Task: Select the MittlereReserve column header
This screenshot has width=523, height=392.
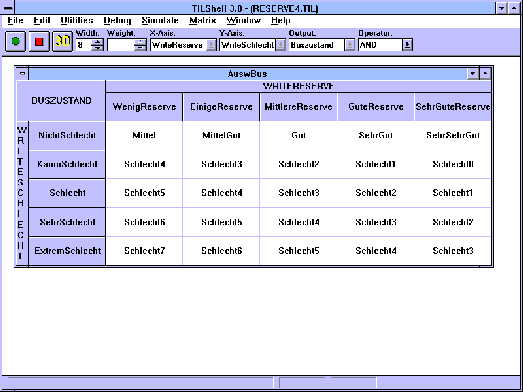Action: [x=299, y=107]
